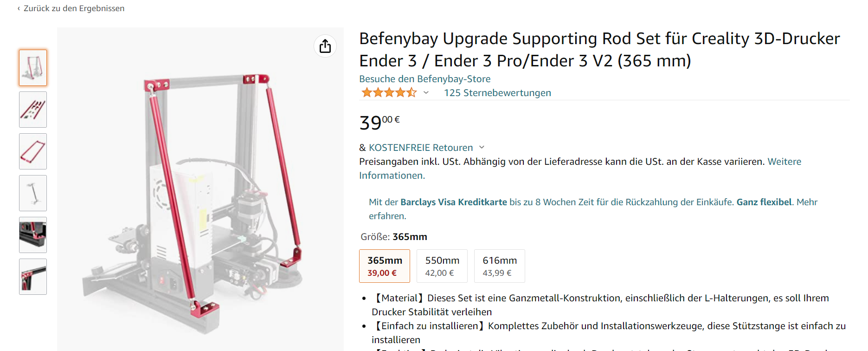Pick the 616mm size option
Viewport: 868px width, 351px height.
(499, 266)
